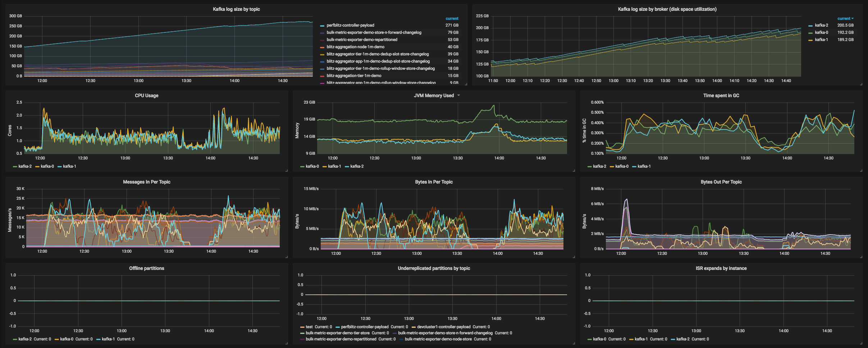Toggle the blitz-aggregation-tier-1m-demo series in the topic legend
The height and width of the screenshot is (348, 868).
[354, 76]
